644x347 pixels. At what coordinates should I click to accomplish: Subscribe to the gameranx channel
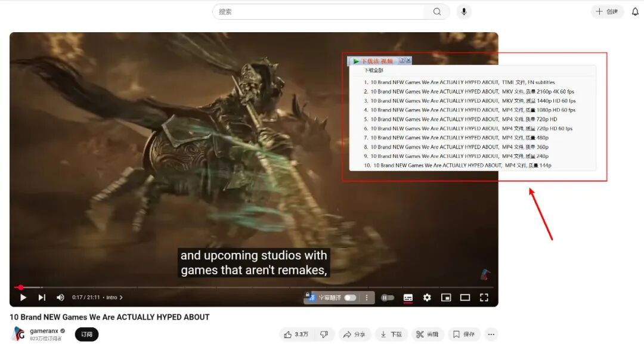coord(86,334)
